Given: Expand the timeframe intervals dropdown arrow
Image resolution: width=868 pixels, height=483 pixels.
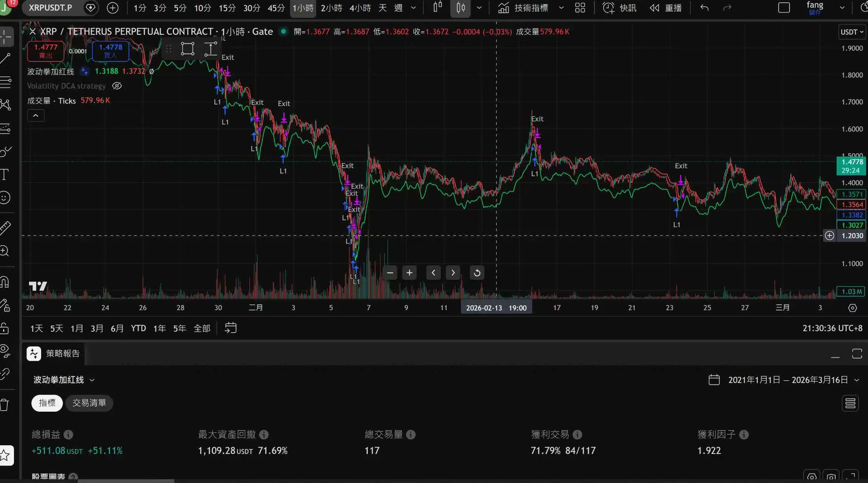Looking at the screenshot, I should click(413, 8).
